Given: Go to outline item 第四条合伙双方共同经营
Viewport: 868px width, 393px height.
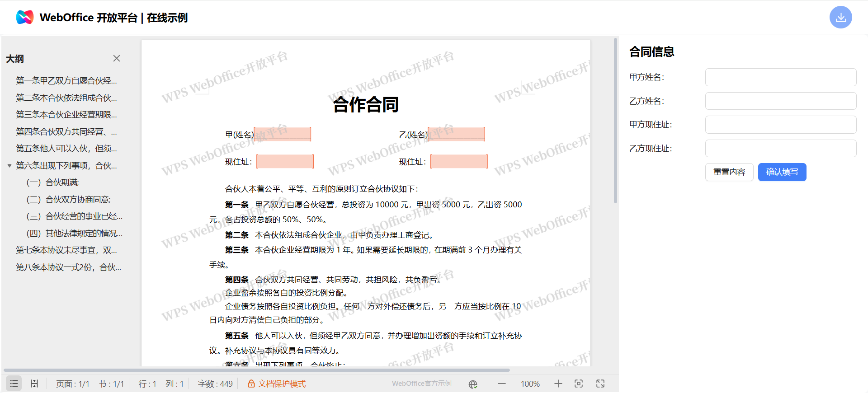Looking at the screenshot, I should [66, 131].
